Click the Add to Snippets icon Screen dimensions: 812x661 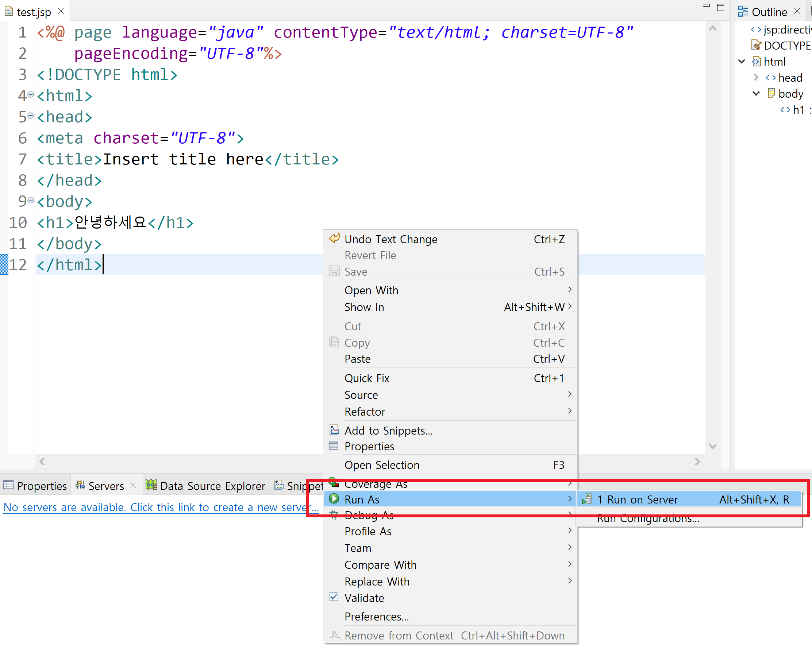pyautogui.click(x=334, y=430)
